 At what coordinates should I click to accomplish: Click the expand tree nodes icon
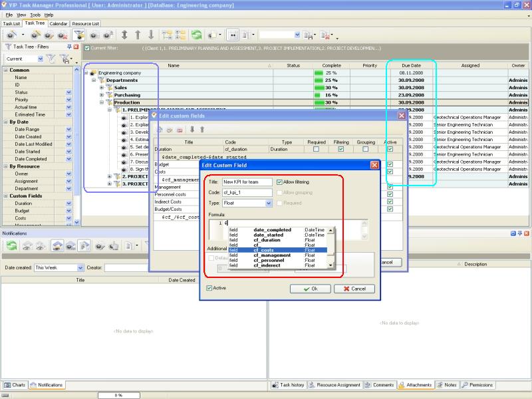[167, 35]
